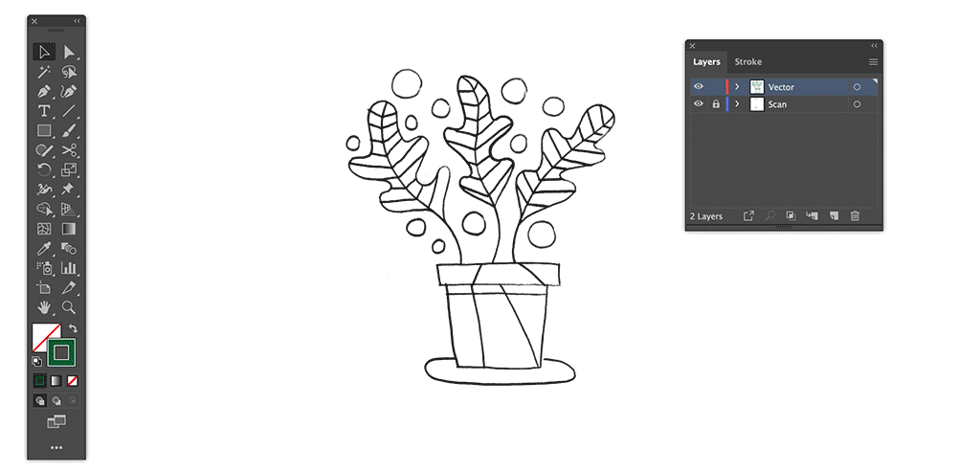Click target circle for Vector layer
This screenshot has height=471, width=980.
(857, 87)
